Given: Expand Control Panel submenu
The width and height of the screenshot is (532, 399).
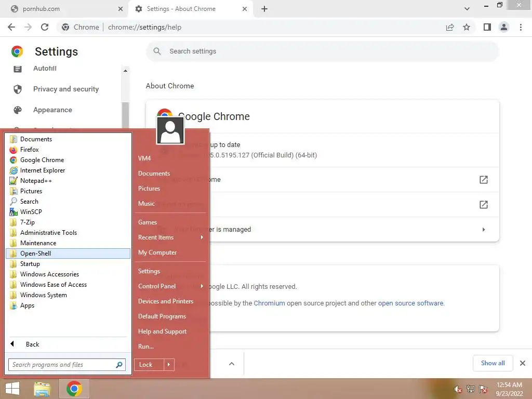Looking at the screenshot, I should coord(170,286).
